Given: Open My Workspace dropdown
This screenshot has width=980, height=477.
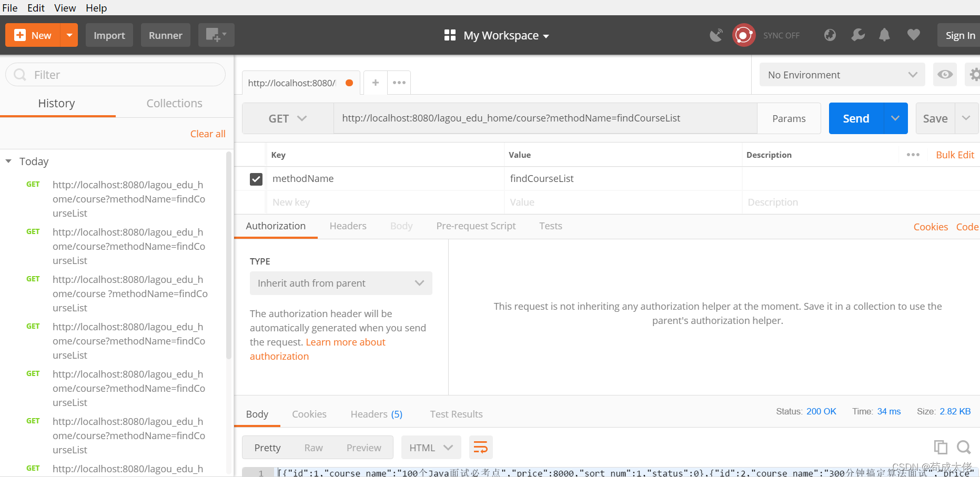Looking at the screenshot, I should coord(497,36).
